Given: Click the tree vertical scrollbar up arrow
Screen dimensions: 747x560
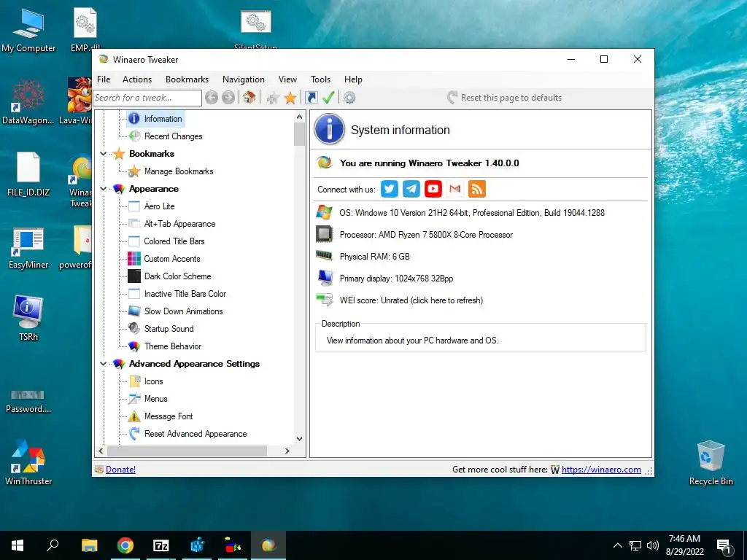Looking at the screenshot, I should click(299, 117).
